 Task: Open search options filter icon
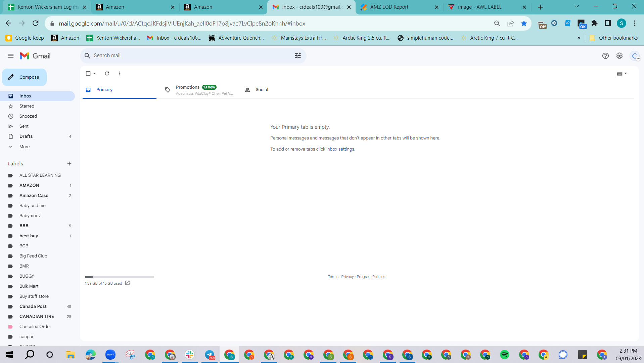click(x=298, y=55)
